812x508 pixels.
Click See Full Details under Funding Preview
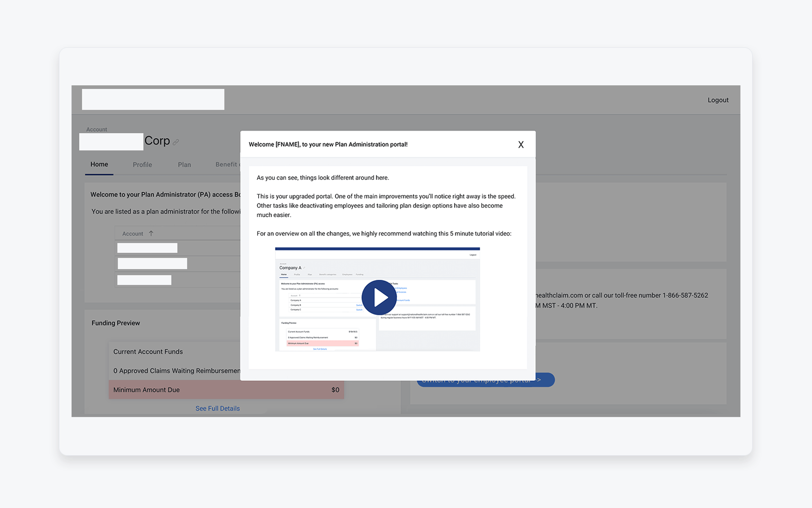pos(217,408)
